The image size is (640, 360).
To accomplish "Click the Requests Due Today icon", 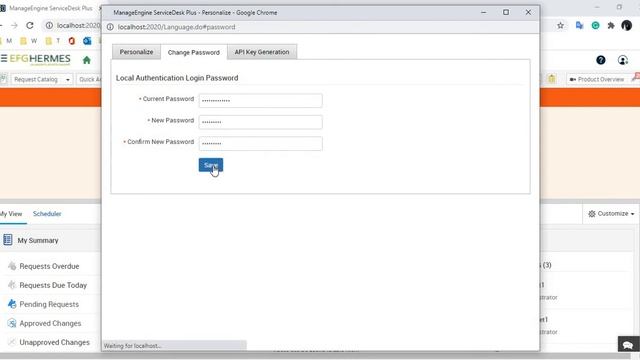I will pos(12,285).
